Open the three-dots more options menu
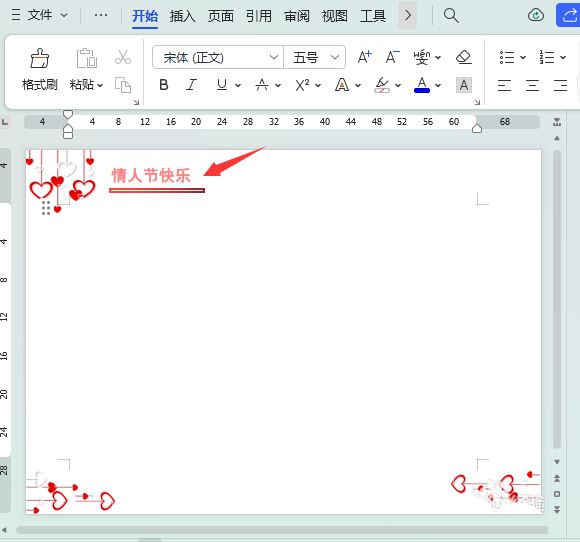The image size is (580, 542). (x=101, y=15)
